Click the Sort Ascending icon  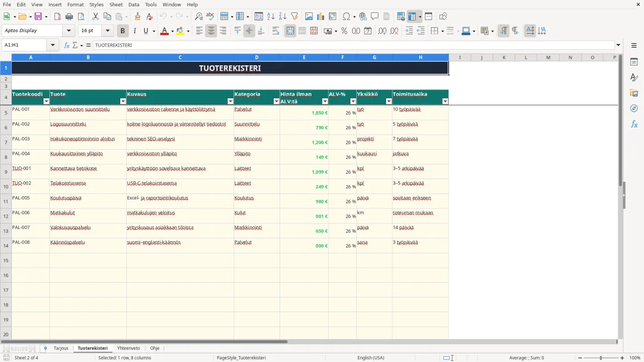coord(271,17)
